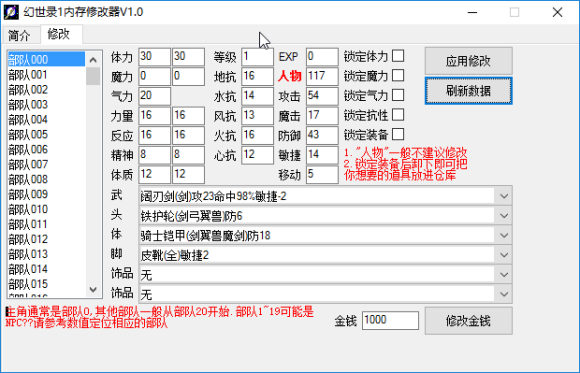
Task: Select 部队006 in the list
Action: pos(46,149)
